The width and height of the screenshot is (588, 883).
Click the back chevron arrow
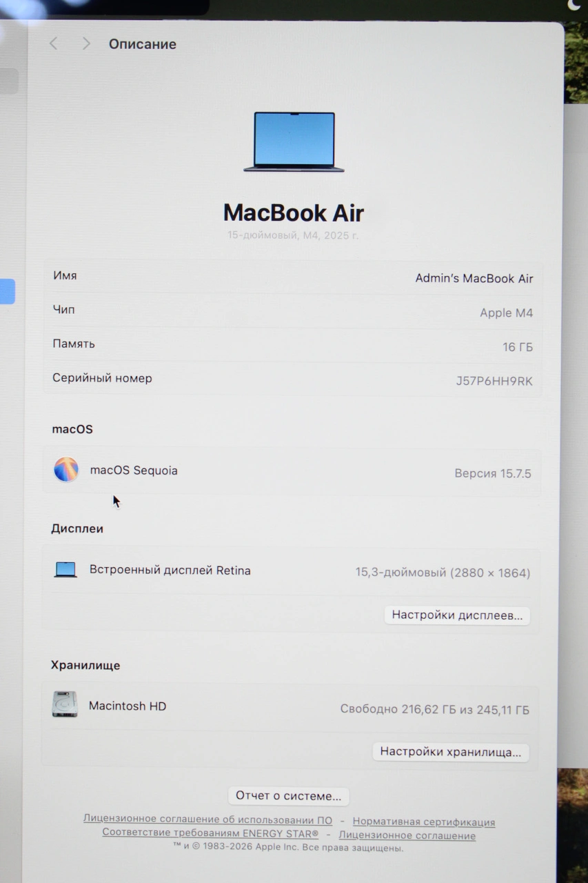(x=53, y=43)
